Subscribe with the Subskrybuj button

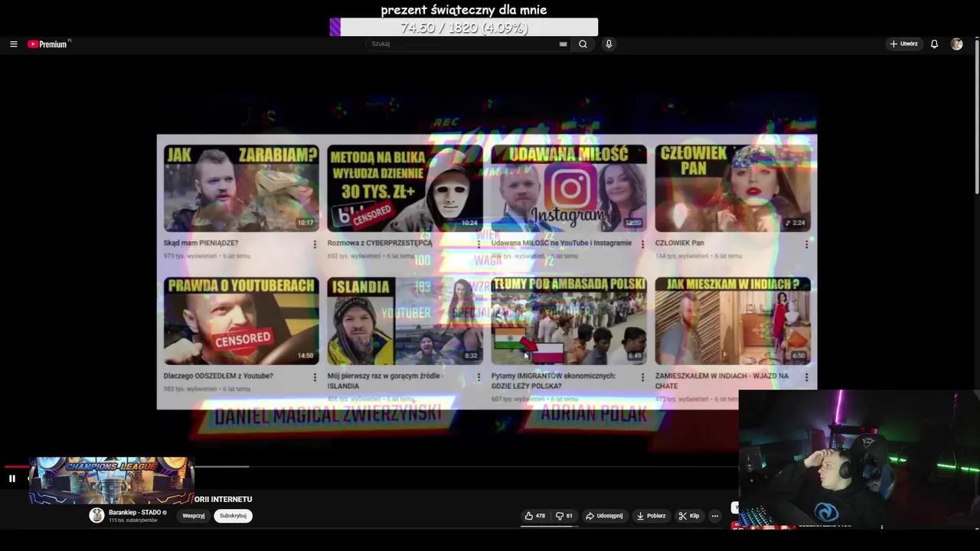click(x=233, y=516)
